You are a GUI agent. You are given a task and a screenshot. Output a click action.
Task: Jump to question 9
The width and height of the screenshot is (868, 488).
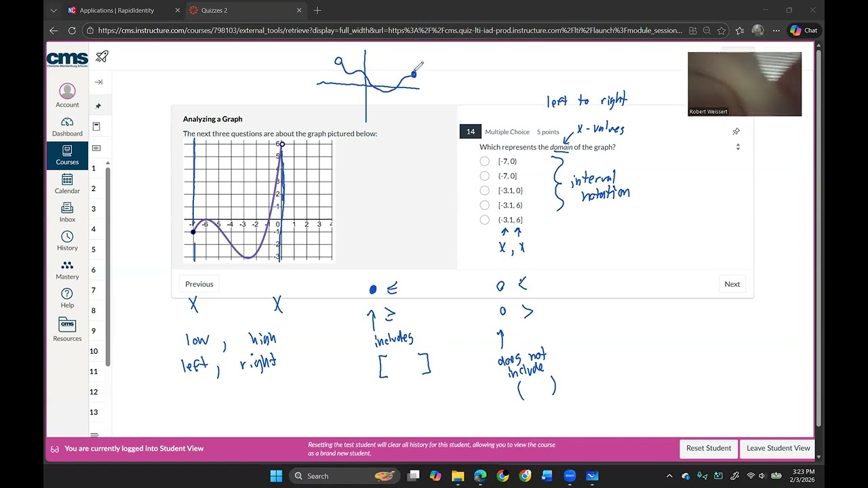tap(94, 331)
